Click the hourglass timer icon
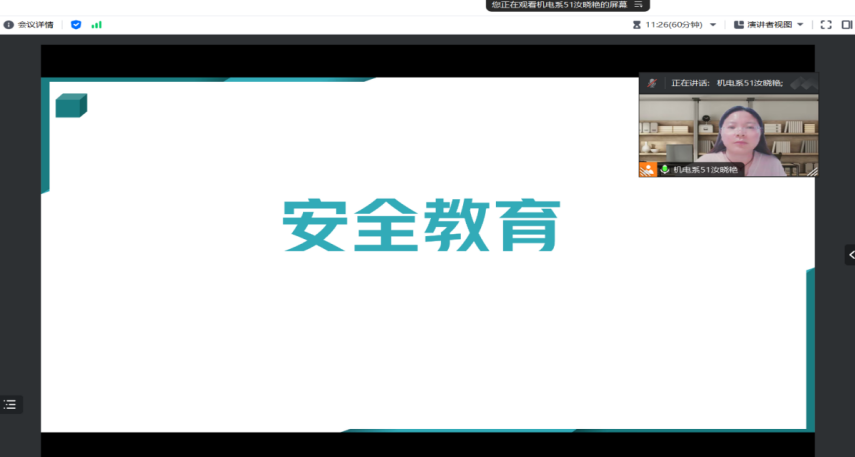The height and width of the screenshot is (457, 855). [636, 24]
